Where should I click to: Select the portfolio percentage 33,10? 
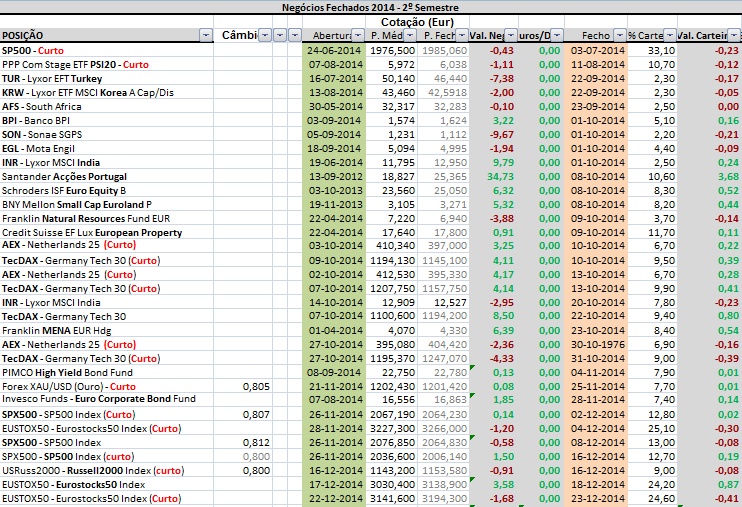(x=653, y=51)
